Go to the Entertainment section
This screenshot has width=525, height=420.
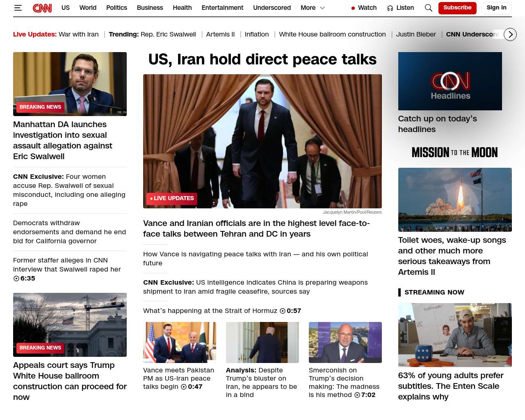pos(222,8)
